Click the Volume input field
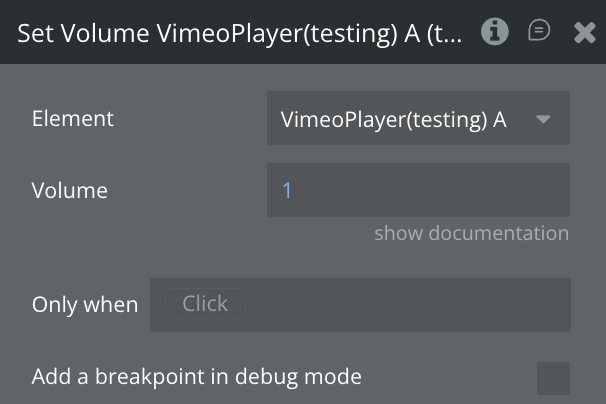Image resolution: width=606 pixels, height=404 pixels. click(418, 190)
